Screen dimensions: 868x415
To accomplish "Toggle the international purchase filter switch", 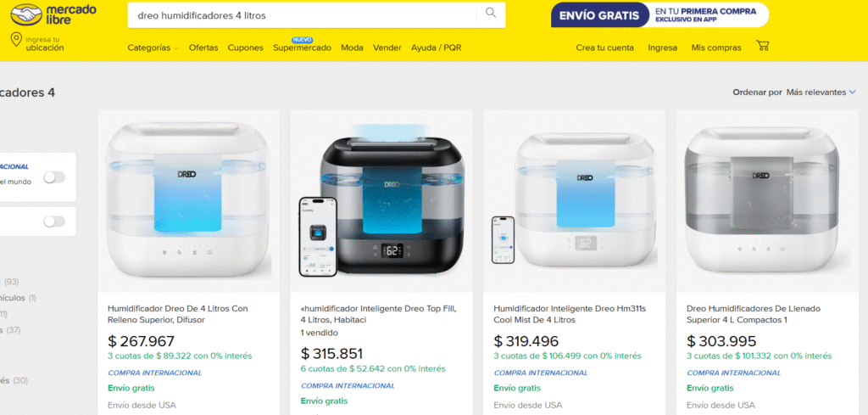I will 54,177.
